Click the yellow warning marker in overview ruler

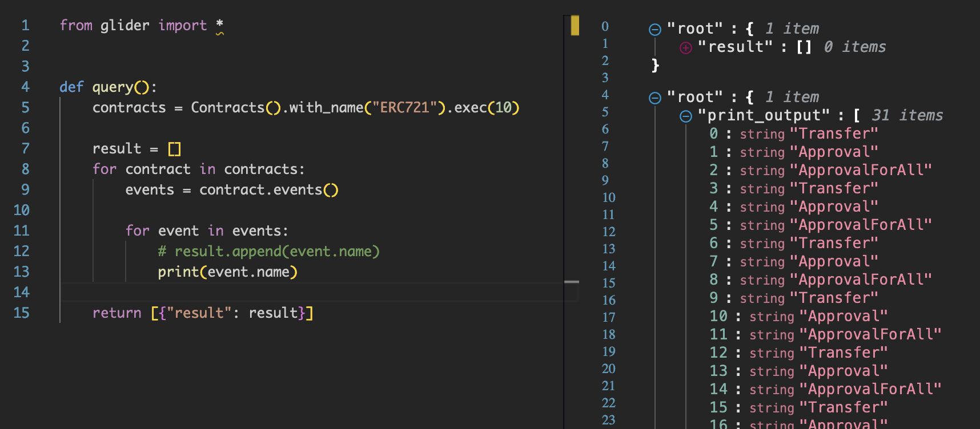pyautogui.click(x=575, y=26)
